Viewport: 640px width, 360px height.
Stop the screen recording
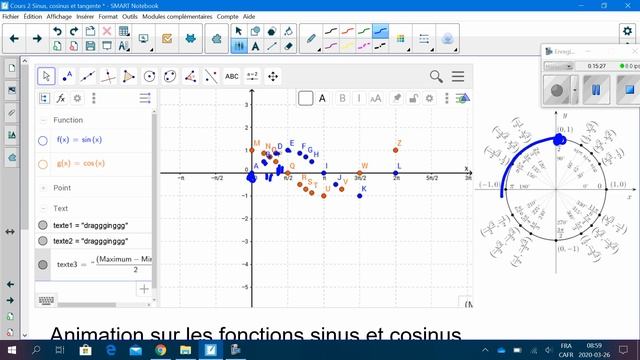coord(629,90)
